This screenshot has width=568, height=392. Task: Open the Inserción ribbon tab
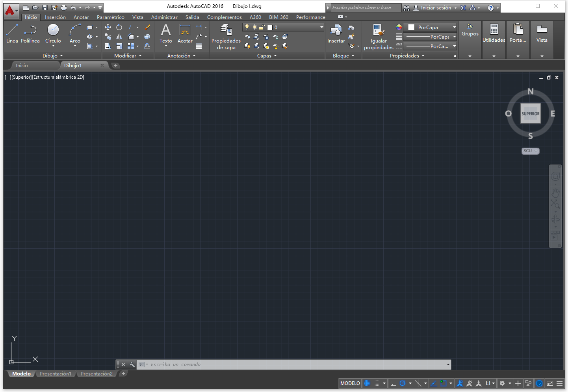tap(55, 17)
